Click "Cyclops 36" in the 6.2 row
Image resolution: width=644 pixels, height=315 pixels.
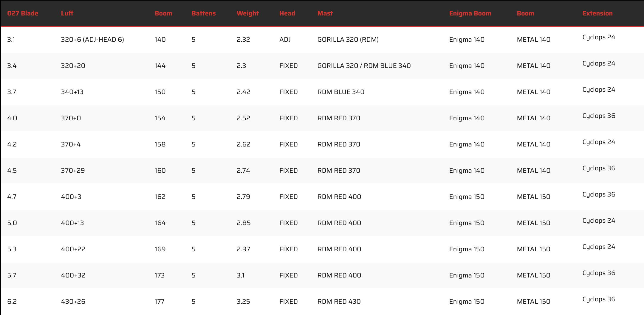tap(599, 299)
